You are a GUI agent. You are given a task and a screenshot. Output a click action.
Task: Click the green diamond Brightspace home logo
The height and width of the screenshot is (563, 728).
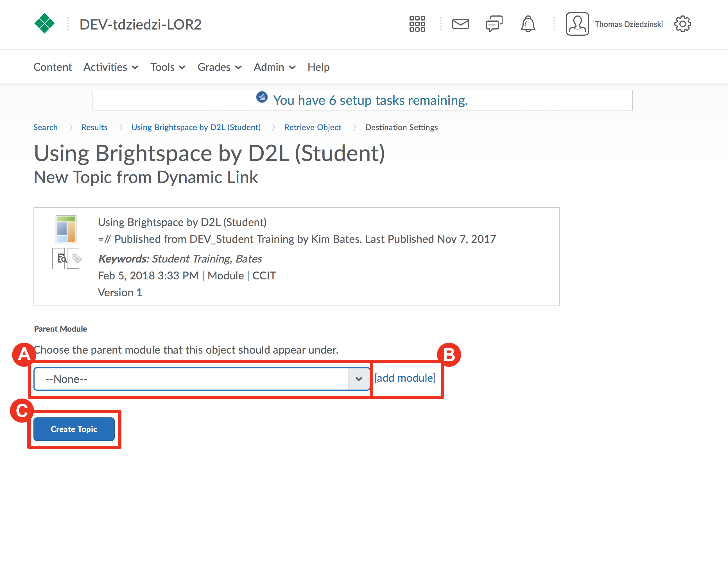(x=44, y=23)
